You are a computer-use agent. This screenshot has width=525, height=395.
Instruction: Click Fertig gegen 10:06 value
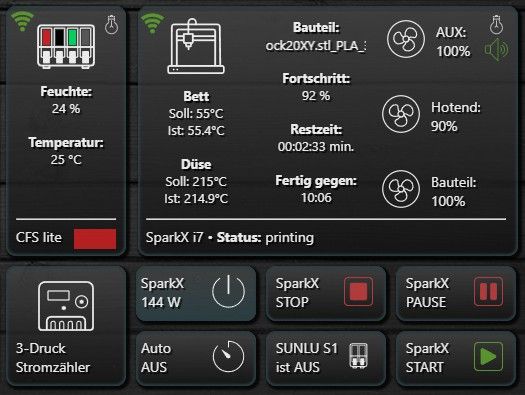coord(316,198)
